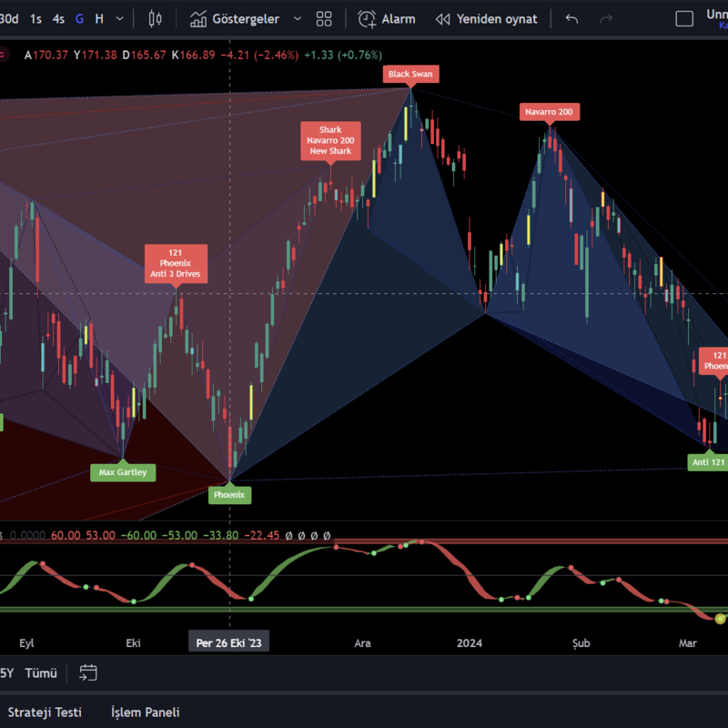Show all data with Tümü range

(41, 672)
